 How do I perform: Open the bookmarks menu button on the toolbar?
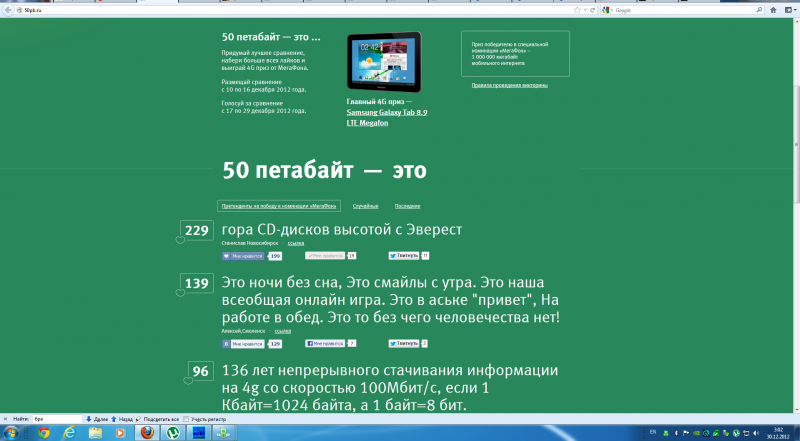[791, 8]
